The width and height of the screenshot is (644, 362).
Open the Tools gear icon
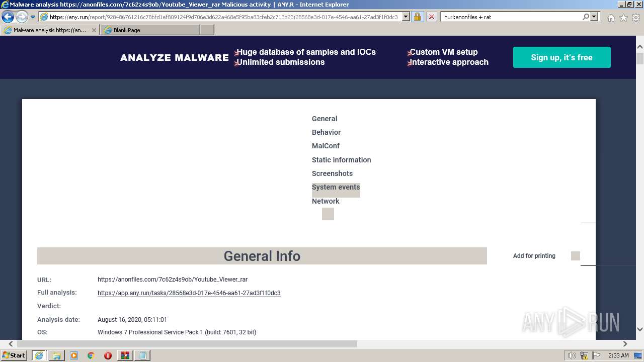(x=636, y=18)
